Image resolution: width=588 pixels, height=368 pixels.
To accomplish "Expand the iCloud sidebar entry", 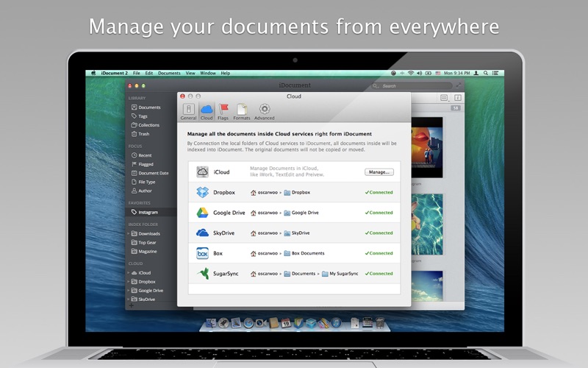I will point(128,272).
